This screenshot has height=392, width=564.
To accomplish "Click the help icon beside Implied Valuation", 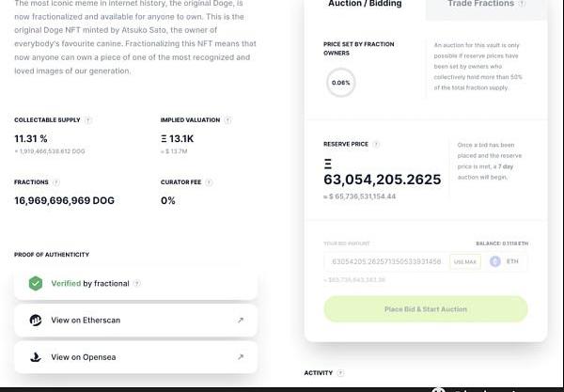I will coord(227,120).
